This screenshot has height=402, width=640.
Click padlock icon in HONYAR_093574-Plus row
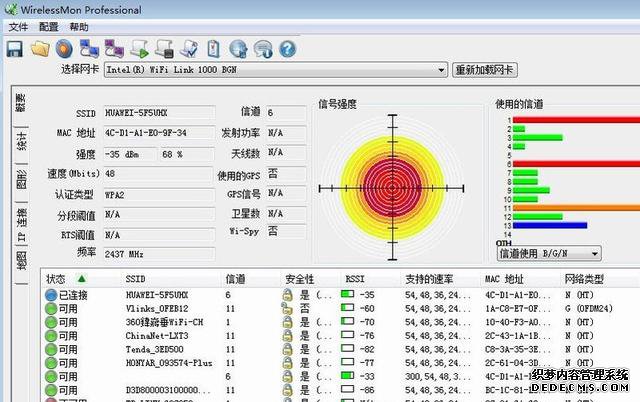tap(287, 363)
